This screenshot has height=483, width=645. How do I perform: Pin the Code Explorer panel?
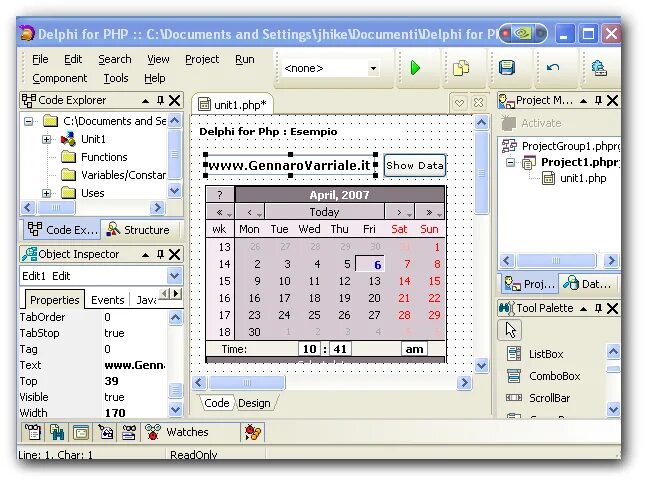pos(160,100)
